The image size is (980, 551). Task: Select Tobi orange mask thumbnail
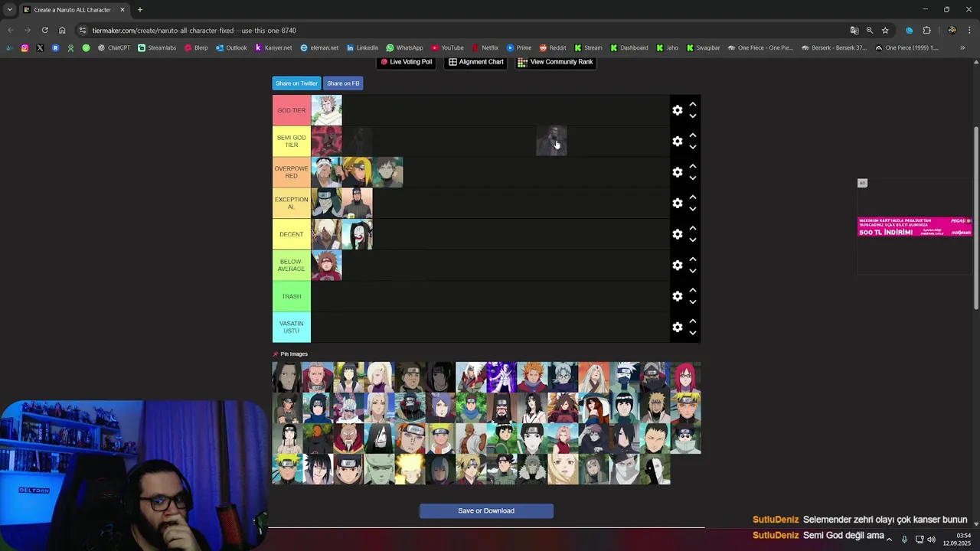318,439
